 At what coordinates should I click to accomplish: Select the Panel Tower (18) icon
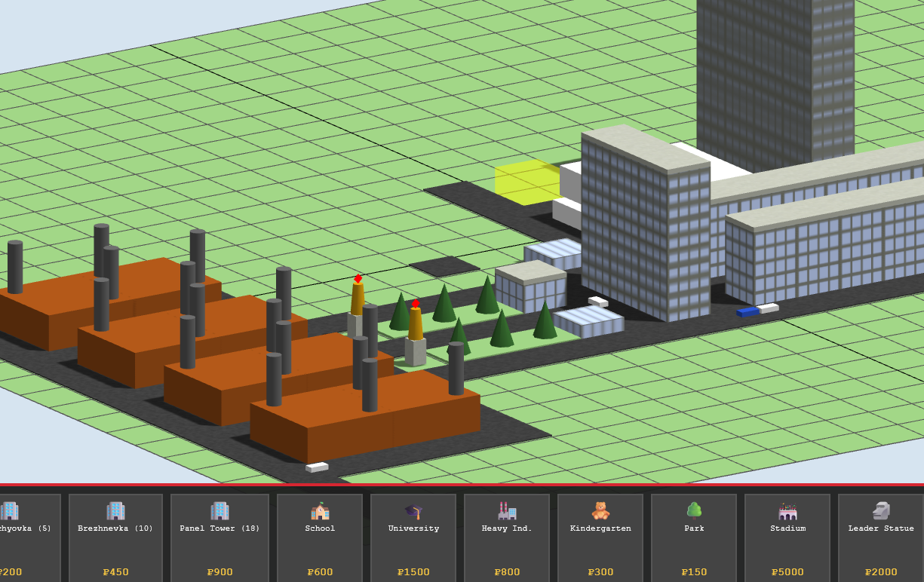click(x=219, y=511)
